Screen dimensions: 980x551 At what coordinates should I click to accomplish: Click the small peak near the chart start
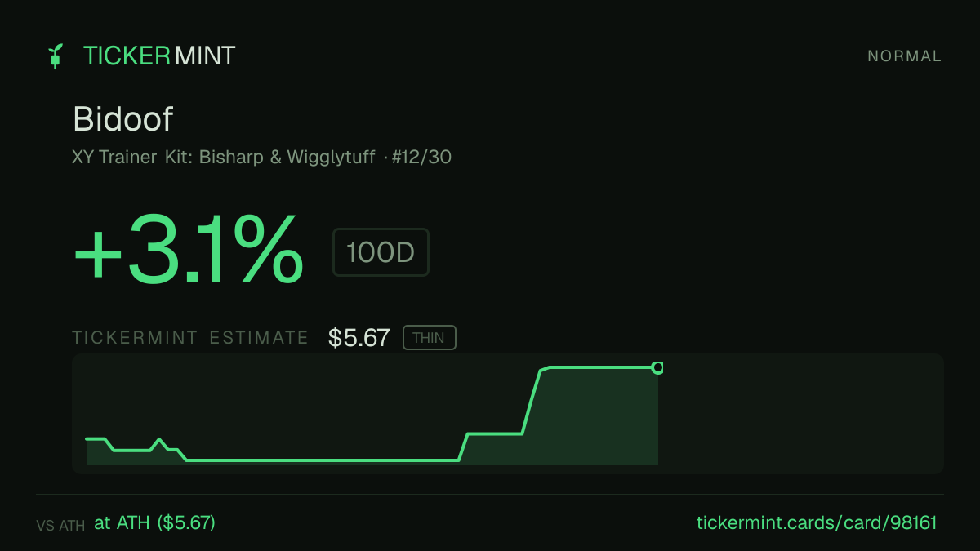tap(159, 441)
